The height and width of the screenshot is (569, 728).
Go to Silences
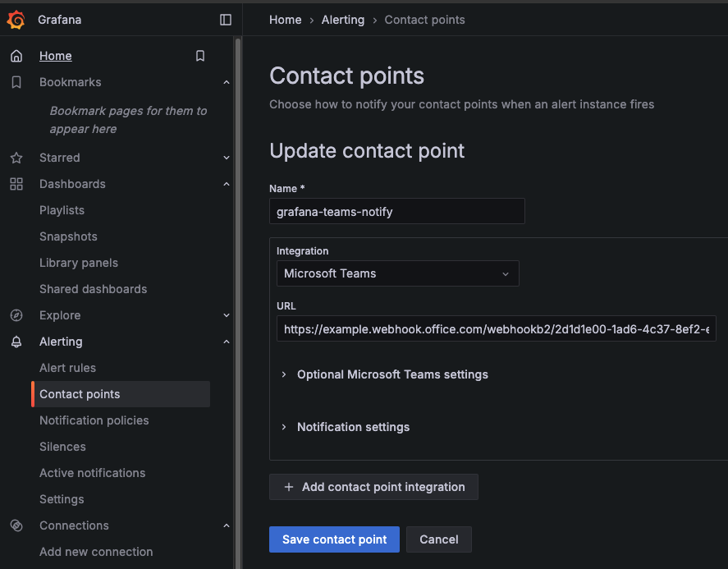(x=62, y=447)
